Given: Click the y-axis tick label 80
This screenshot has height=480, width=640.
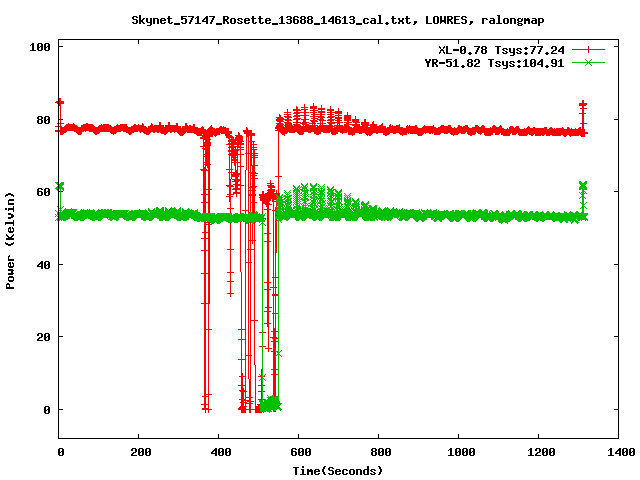Looking at the screenshot, I should 43,120.
